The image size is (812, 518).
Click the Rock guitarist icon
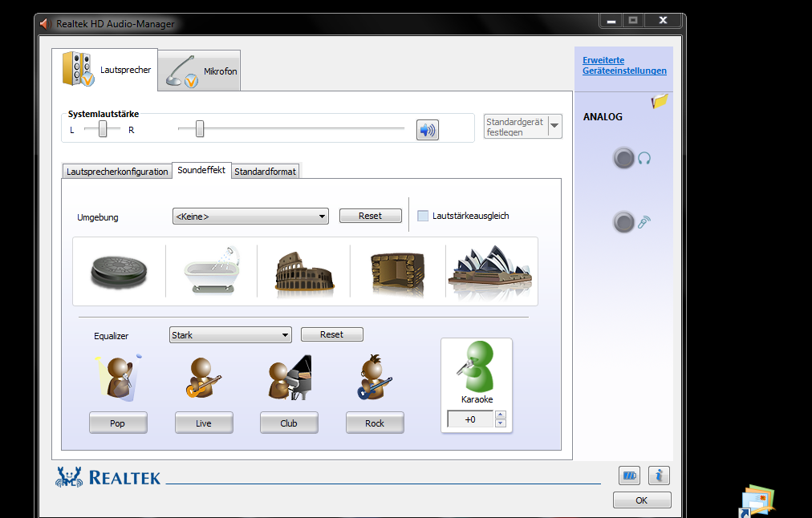tap(374, 377)
